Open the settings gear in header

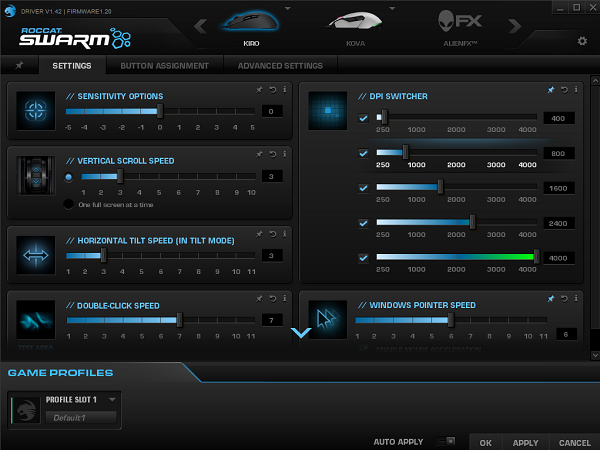(x=582, y=41)
